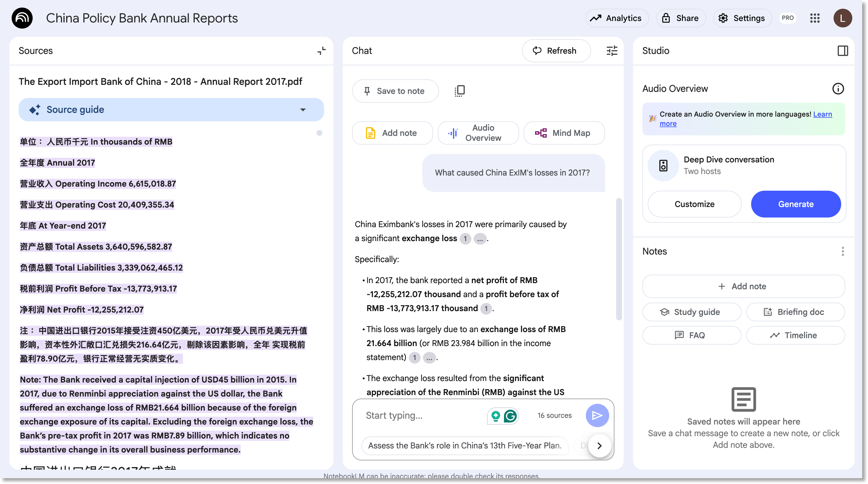Open citation 1 after RMB -13,773,913.17 thousand
The image size is (868, 484).
coord(486,308)
